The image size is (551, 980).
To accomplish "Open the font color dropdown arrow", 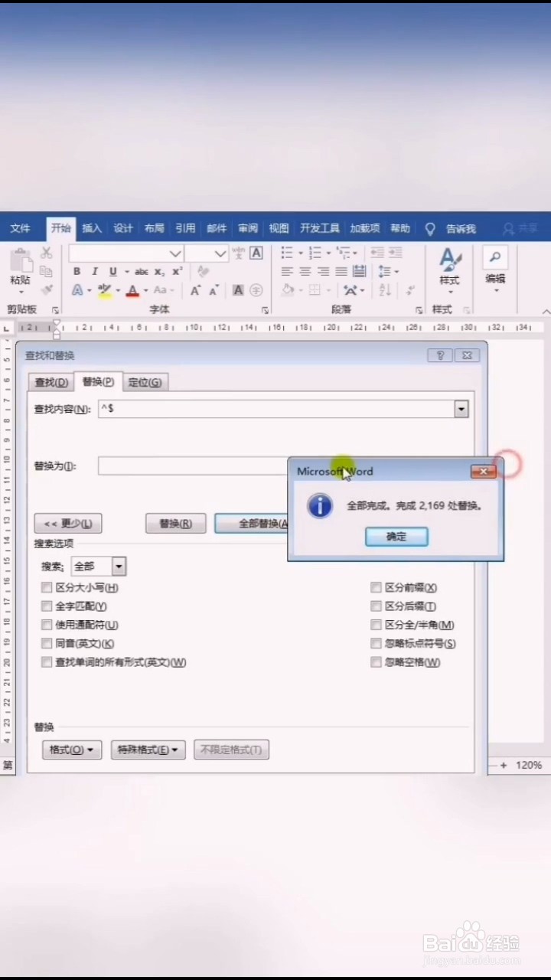I will click(x=145, y=291).
